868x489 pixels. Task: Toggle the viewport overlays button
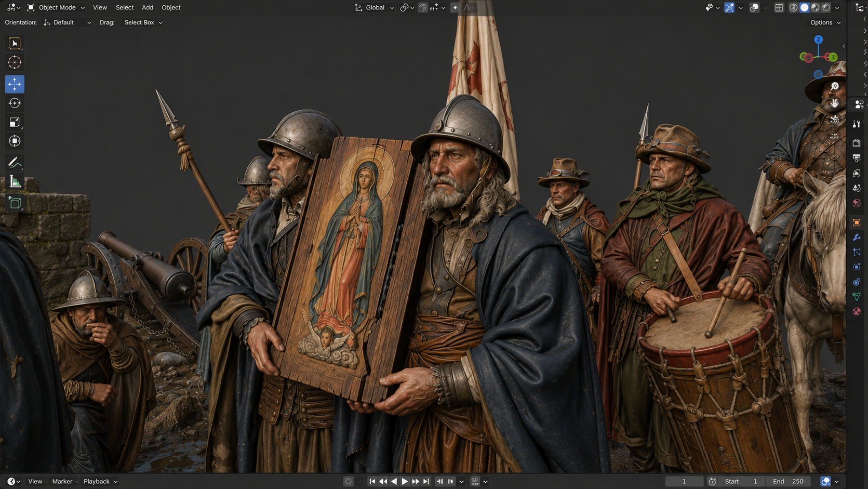click(x=754, y=7)
